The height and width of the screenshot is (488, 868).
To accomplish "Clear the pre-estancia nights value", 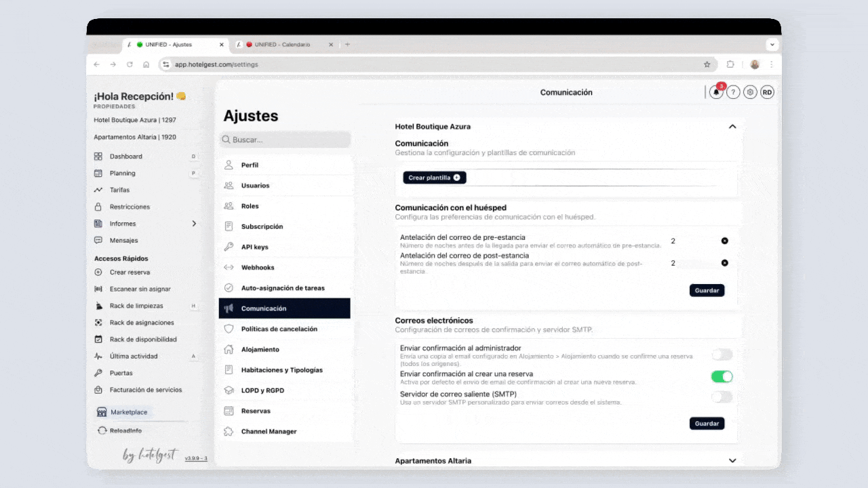I will click(724, 241).
